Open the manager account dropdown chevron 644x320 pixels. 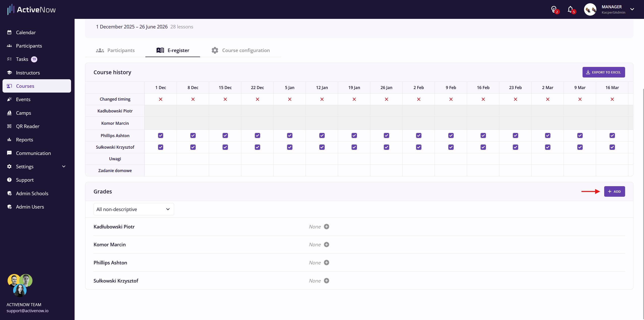632,9
